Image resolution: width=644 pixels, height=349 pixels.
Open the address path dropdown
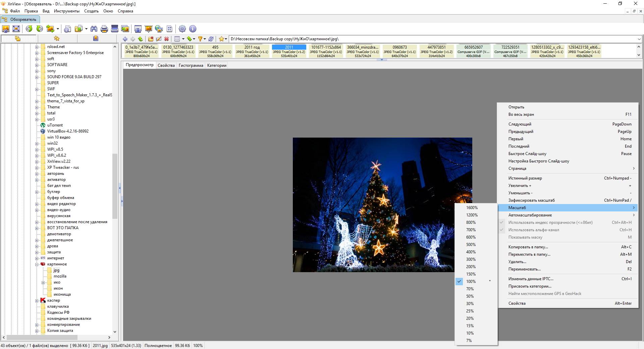point(639,39)
